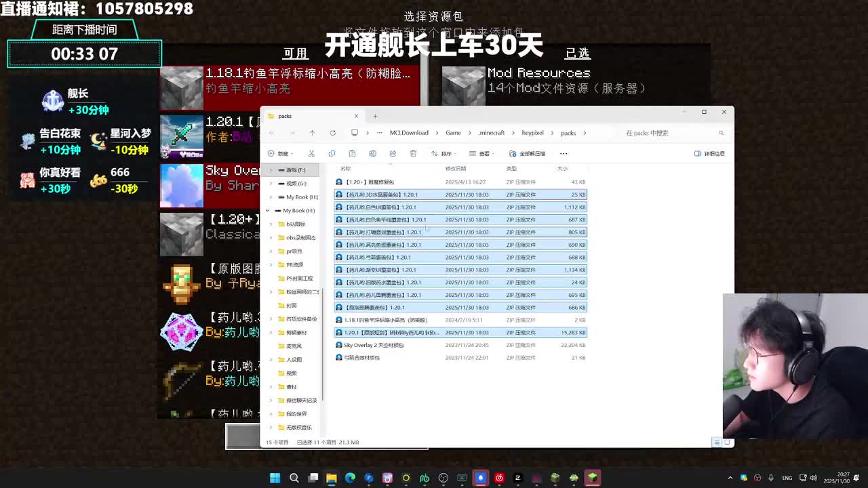868x488 pixels.
Task: Sort by the Name (名称) column header
Action: click(x=346, y=168)
